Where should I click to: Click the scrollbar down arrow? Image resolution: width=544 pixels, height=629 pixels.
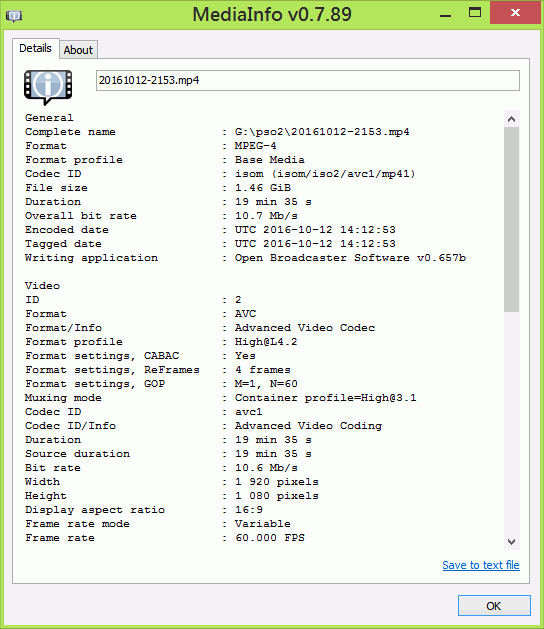pyautogui.click(x=512, y=542)
